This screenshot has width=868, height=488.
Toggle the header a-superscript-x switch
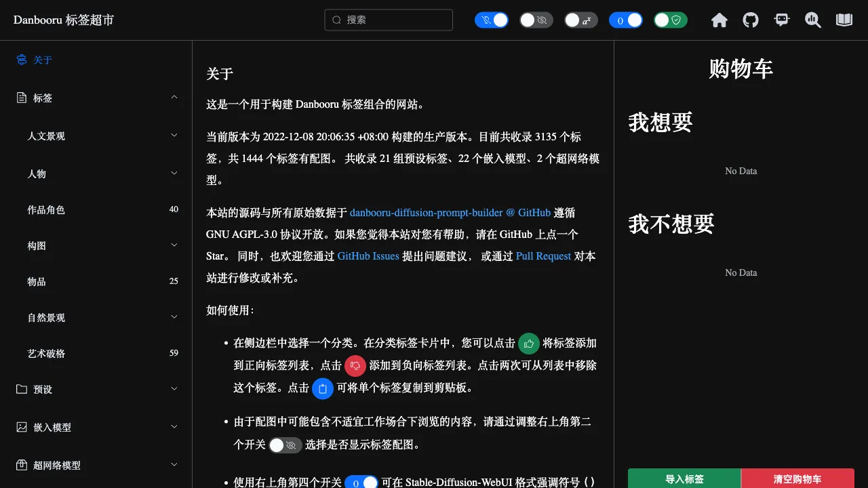pos(581,20)
